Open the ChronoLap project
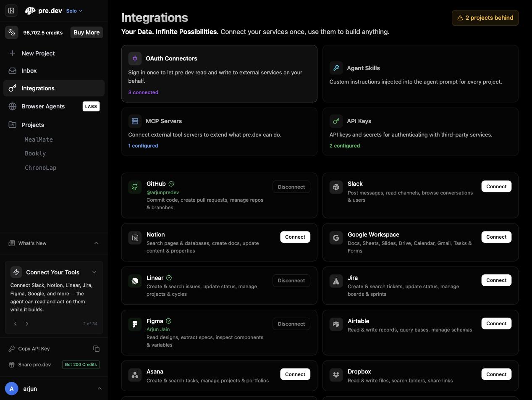The width and height of the screenshot is (532, 400). pos(40,168)
